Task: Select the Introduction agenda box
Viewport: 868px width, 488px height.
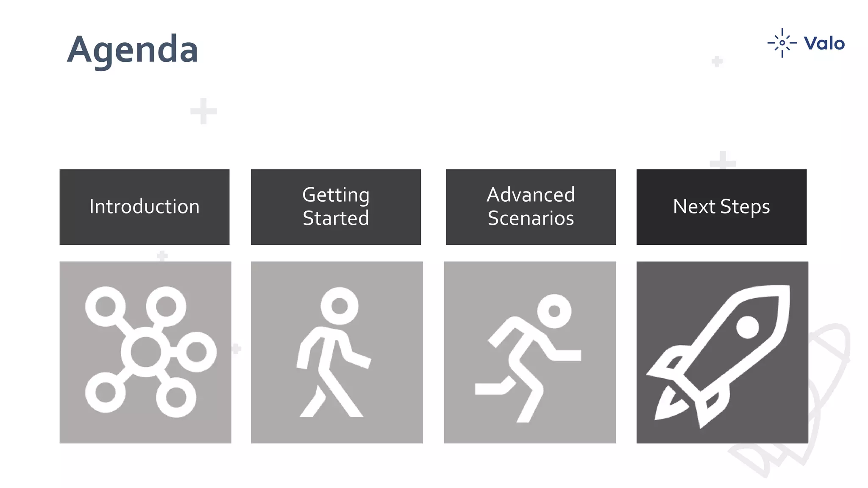Action: (x=145, y=207)
